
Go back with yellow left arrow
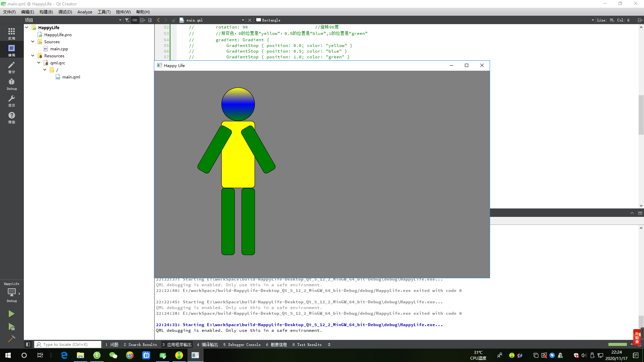point(158,20)
